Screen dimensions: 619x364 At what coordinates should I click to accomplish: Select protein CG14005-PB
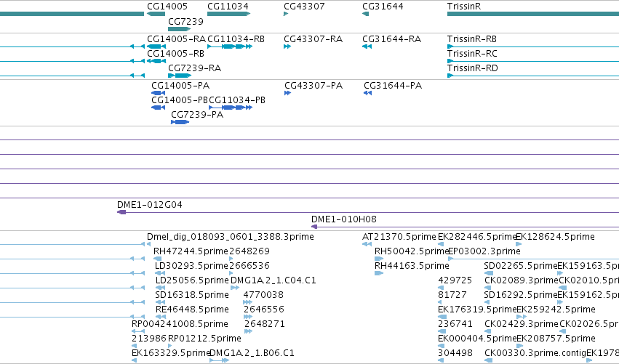[x=180, y=100]
